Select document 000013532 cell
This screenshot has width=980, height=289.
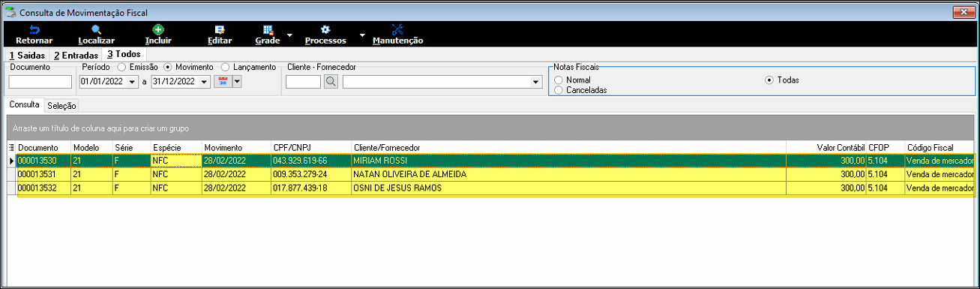(43, 188)
